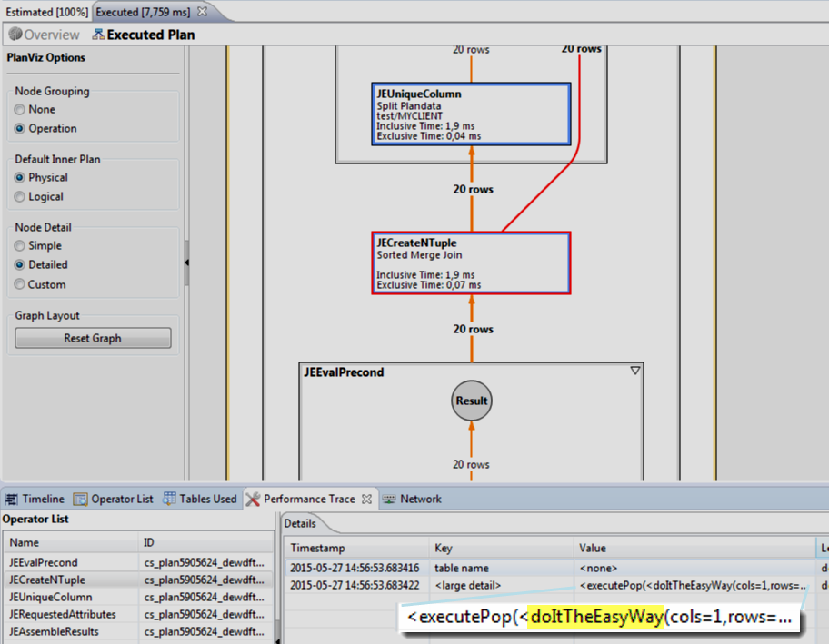Click the Result circle node
This screenshot has width=829, height=644.
[x=472, y=401]
